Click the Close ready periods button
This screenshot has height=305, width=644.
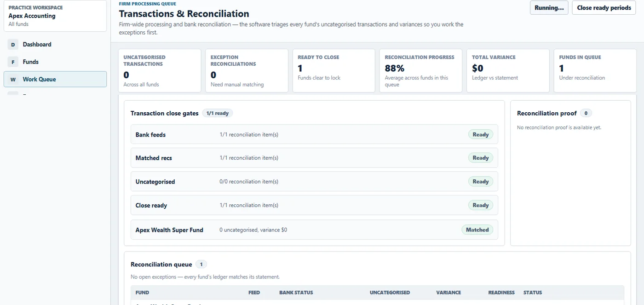(604, 8)
